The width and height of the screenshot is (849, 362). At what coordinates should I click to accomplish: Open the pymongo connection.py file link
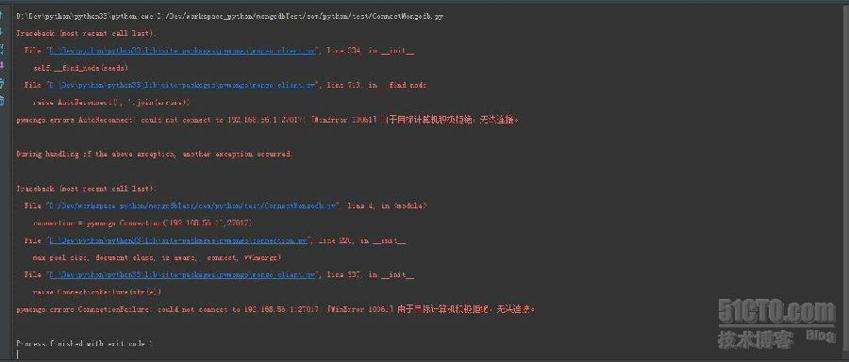click(178, 240)
